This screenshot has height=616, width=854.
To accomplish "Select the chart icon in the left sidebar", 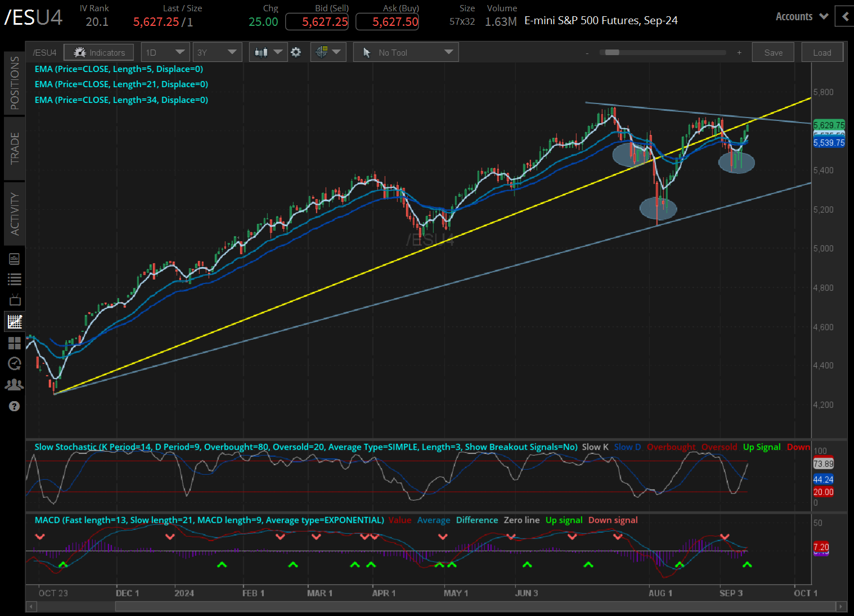I will point(15,321).
